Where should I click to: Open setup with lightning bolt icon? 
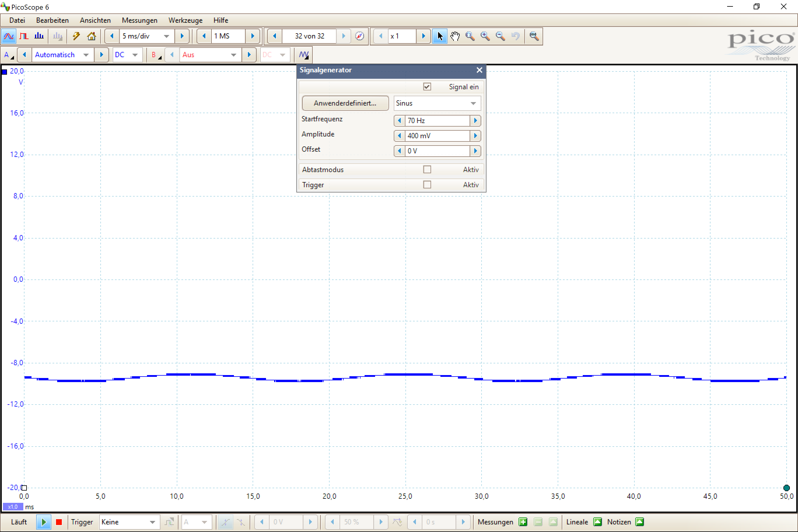tap(76, 36)
